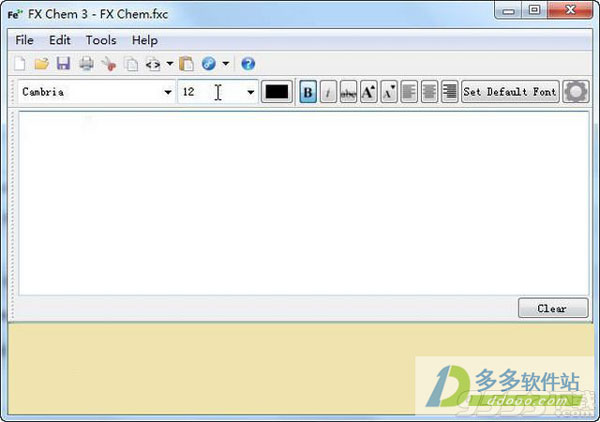Click the Fe app icon in title bar
The height and width of the screenshot is (422, 600).
coord(15,15)
